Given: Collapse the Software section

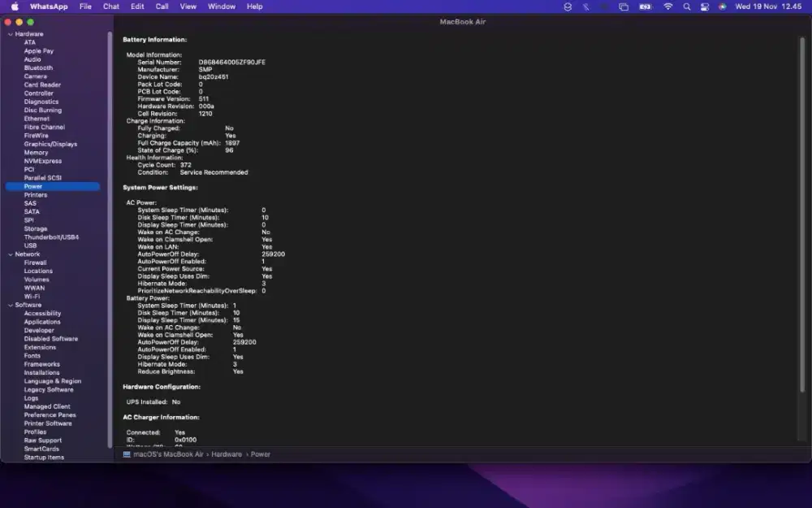Looking at the screenshot, I should click(10, 305).
